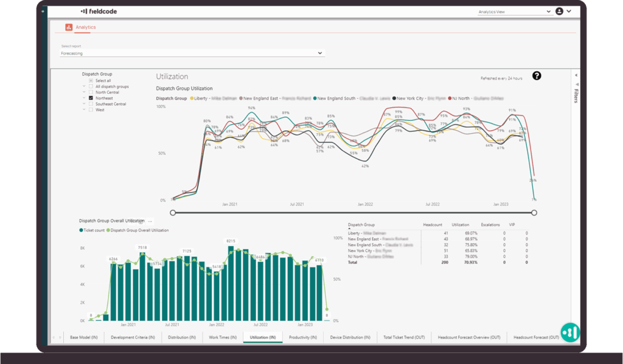
Task: Click the more options ellipsis above the bar chart
Action: [150, 221]
